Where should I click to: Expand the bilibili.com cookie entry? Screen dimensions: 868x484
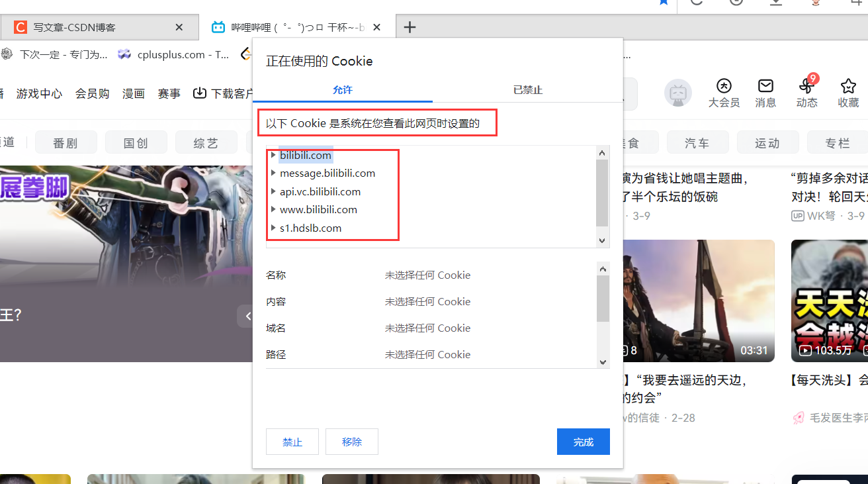[273, 155]
